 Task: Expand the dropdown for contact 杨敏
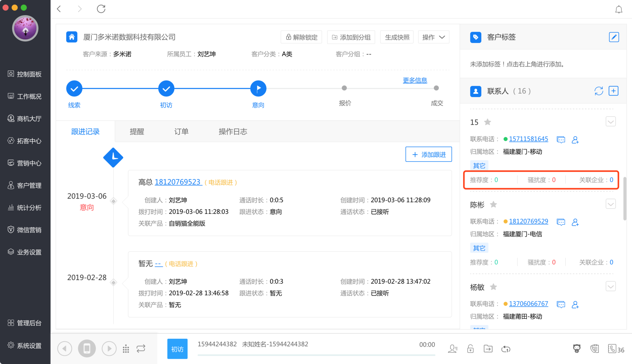click(611, 286)
